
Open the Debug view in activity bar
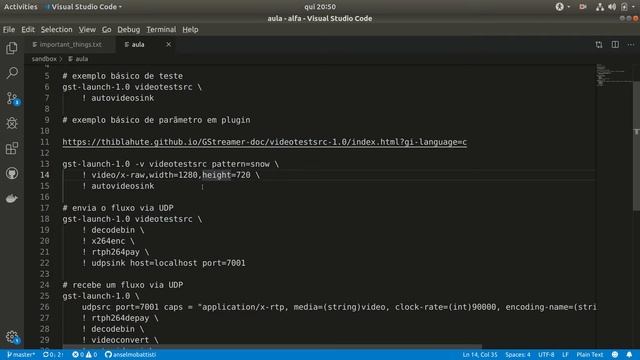click(x=12, y=123)
